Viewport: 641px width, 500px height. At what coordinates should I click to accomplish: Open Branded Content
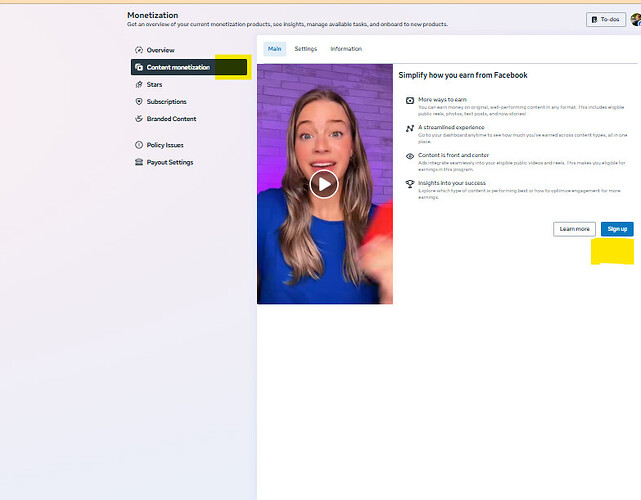click(x=189, y=119)
